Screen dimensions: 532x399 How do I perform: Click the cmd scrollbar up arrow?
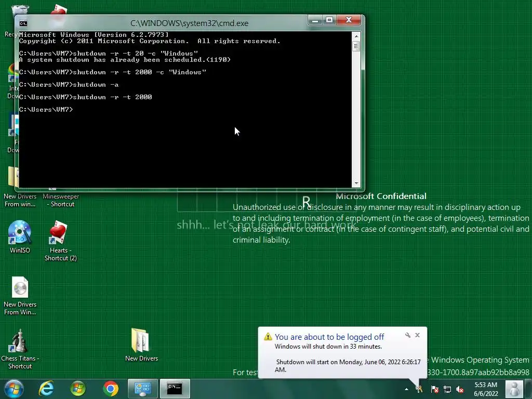[356, 36]
